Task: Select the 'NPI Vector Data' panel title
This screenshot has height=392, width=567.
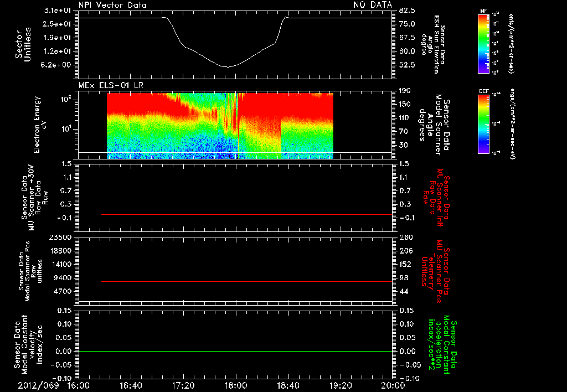Action: point(112,5)
